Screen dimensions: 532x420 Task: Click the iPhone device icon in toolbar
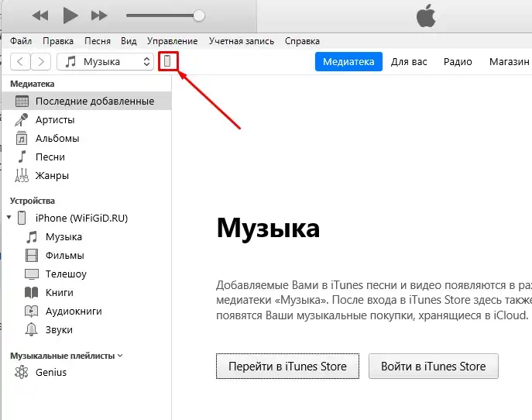coord(167,61)
